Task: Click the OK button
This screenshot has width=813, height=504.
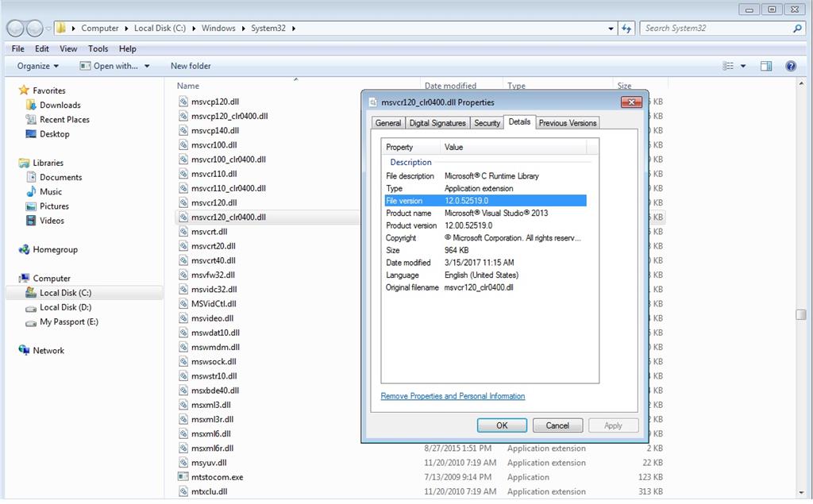Action: pyautogui.click(x=502, y=425)
